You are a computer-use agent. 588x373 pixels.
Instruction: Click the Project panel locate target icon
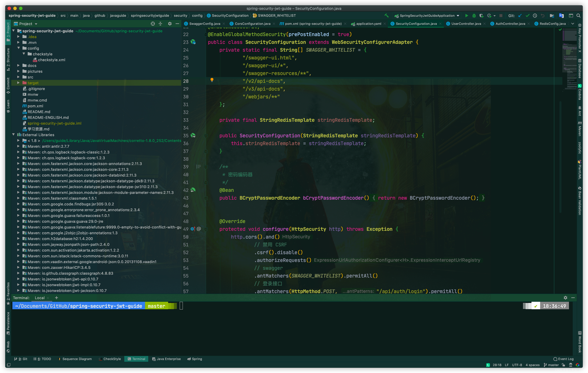click(153, 24)
